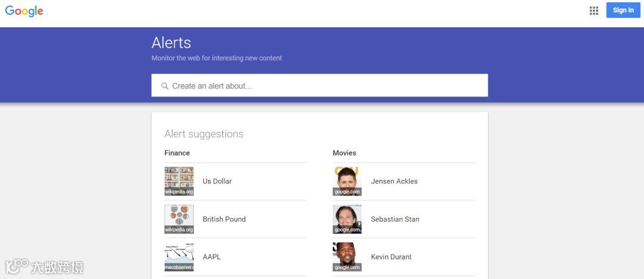Open the Google apps grid icon

(x=593, y=11)
